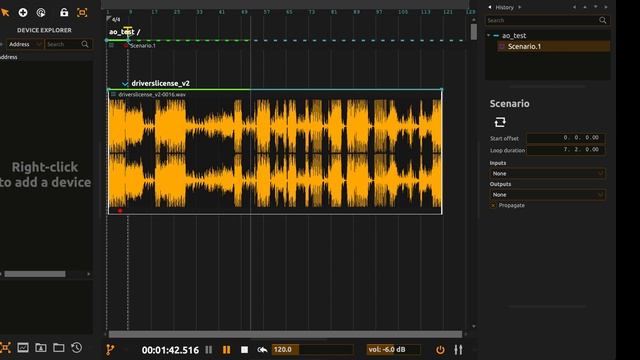Click the timeline horizontal scrollbar
Screen dimensions: 640x360
click(x=285, y=334)
